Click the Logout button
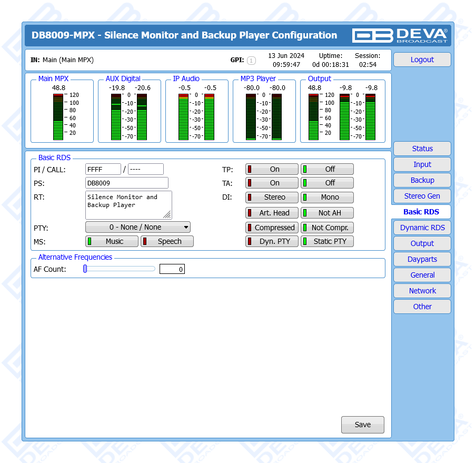476x463 pixels. click(422, 60)
